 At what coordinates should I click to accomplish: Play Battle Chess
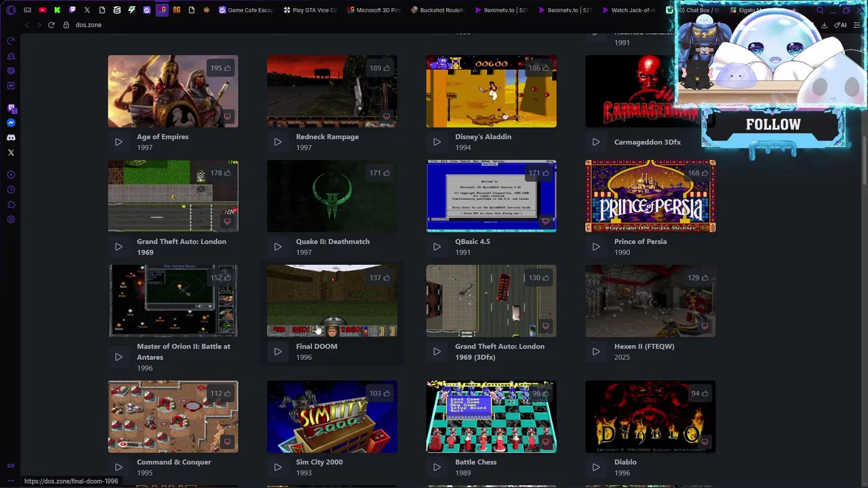click(x=437, y=467)
